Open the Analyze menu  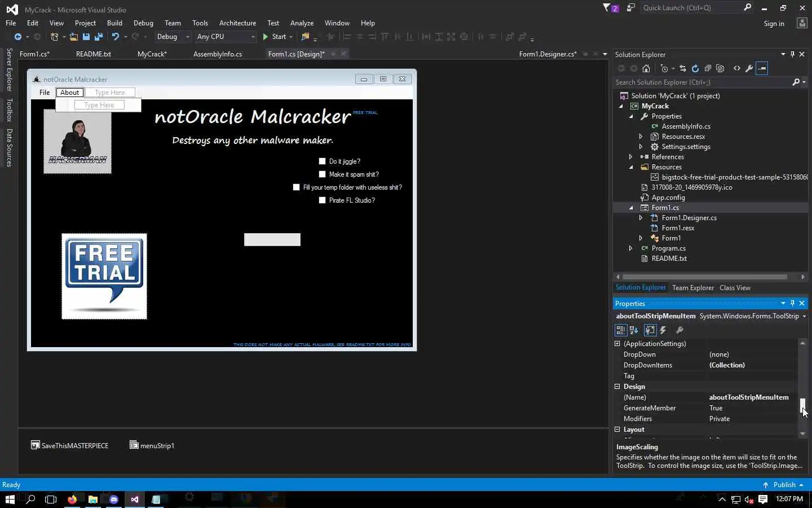[x=302, y=23]
